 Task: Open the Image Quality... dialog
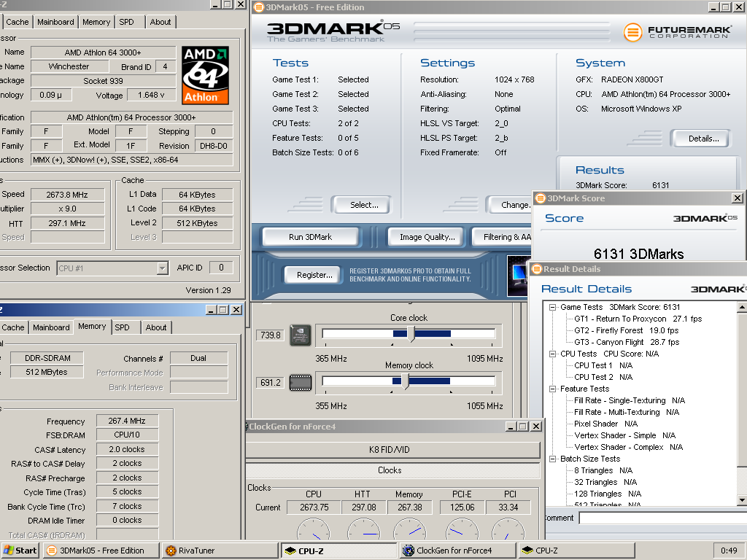pyautogui.click(x=427, y=237)
